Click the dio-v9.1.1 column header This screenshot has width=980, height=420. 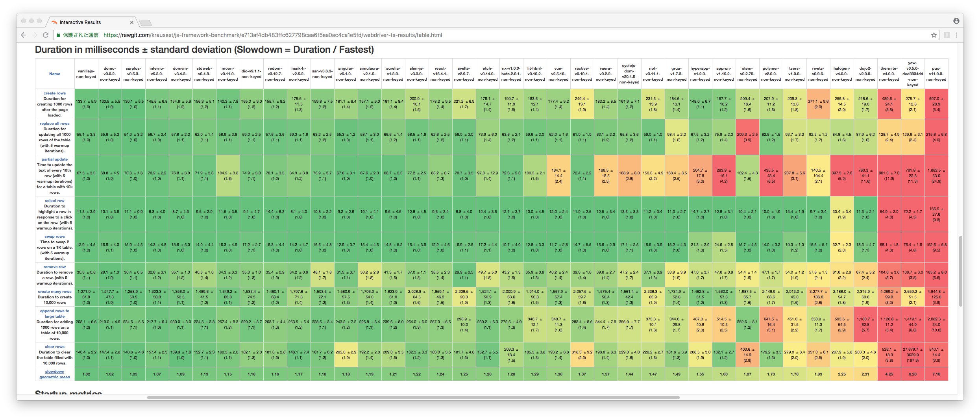[x=251, y=74]
